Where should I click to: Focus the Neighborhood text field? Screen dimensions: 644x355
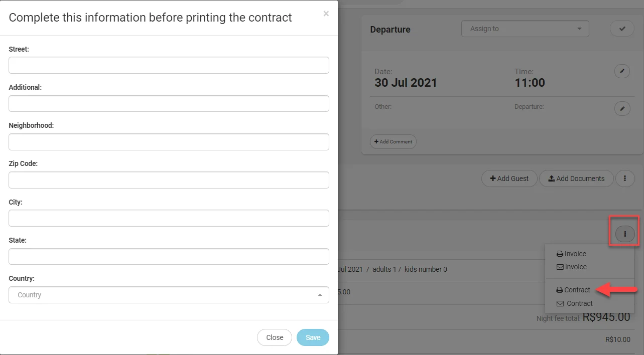[169, 142]
